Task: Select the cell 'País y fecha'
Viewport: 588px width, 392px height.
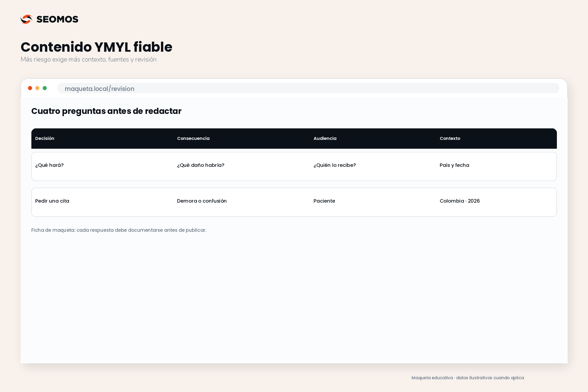Action: [x=454, y=165]
